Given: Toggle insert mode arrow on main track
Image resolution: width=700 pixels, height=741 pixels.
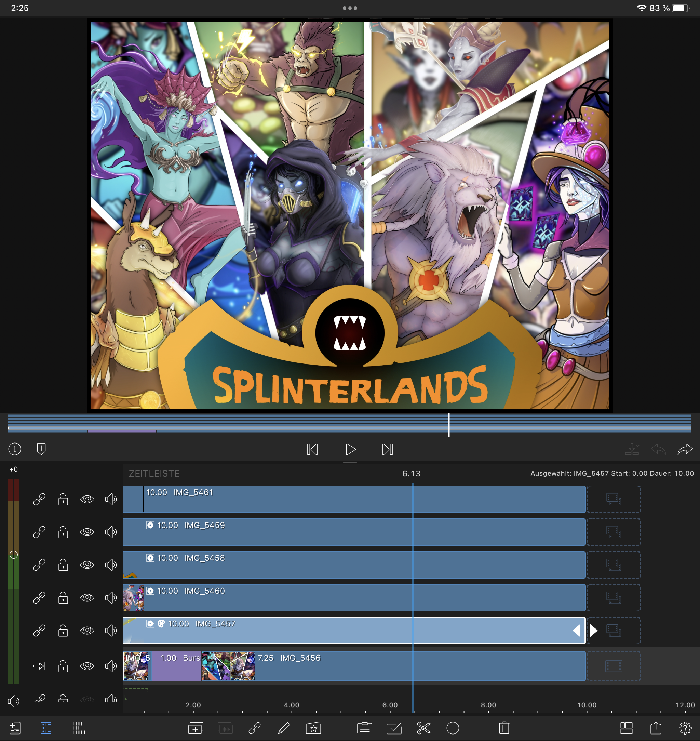Looking at the screenshot, I should coord(39,666).
